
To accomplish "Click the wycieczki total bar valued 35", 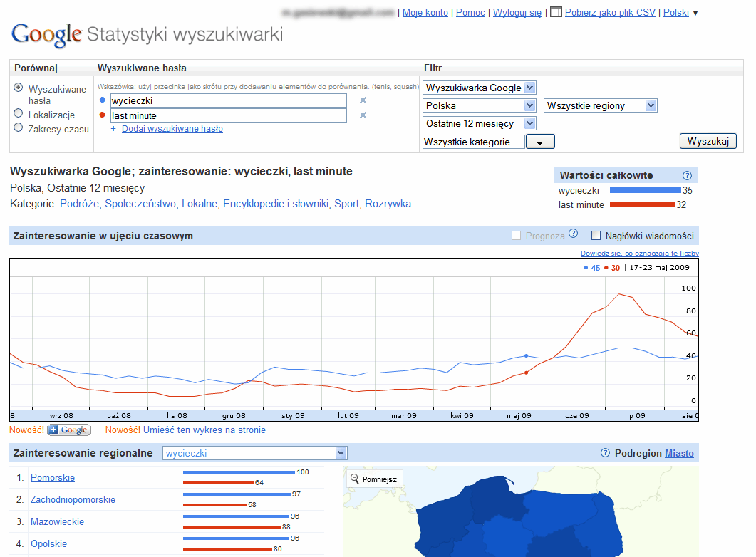I will pos(645,190).
